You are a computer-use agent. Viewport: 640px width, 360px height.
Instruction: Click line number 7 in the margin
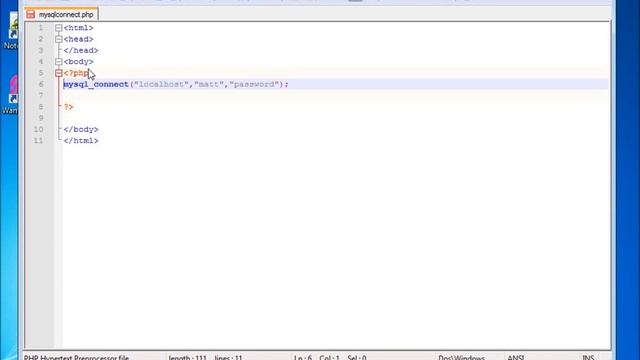(x=40, y=96)
